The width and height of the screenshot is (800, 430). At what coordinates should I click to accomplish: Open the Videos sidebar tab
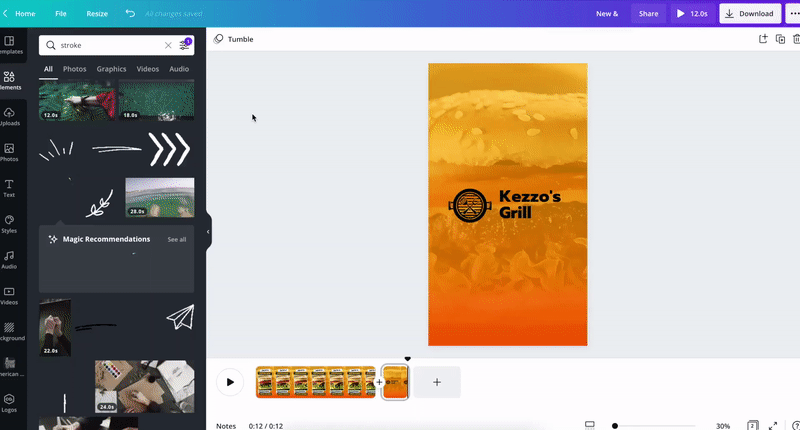click(9, 296)
